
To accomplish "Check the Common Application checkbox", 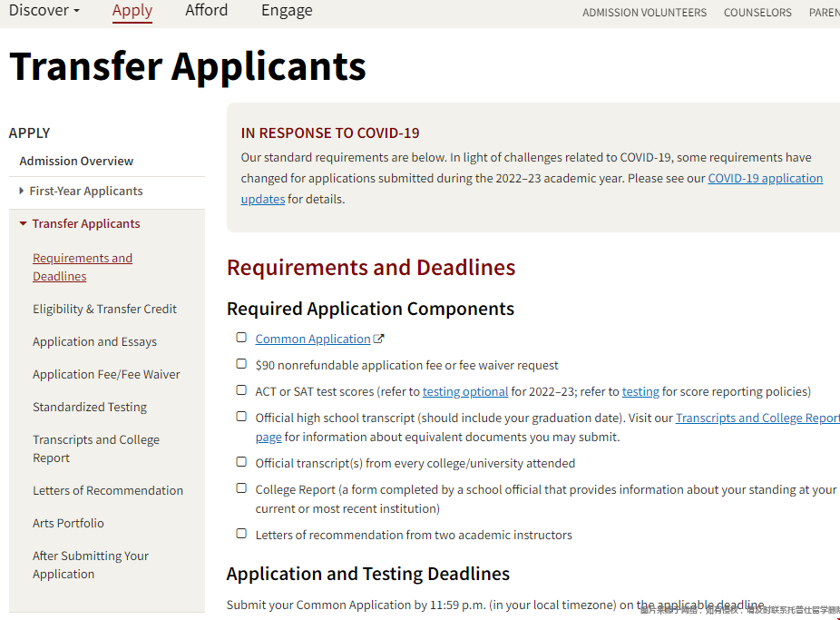I will click(x=241, y=338).
